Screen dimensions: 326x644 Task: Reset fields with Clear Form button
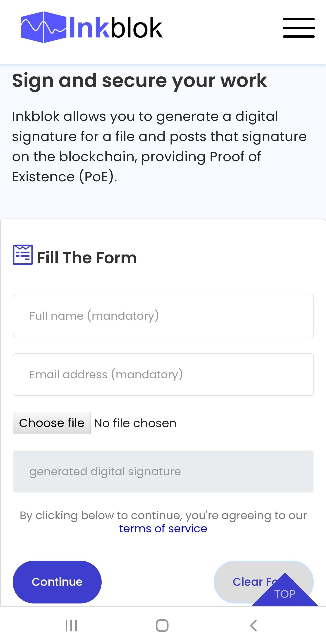[264, 582]
